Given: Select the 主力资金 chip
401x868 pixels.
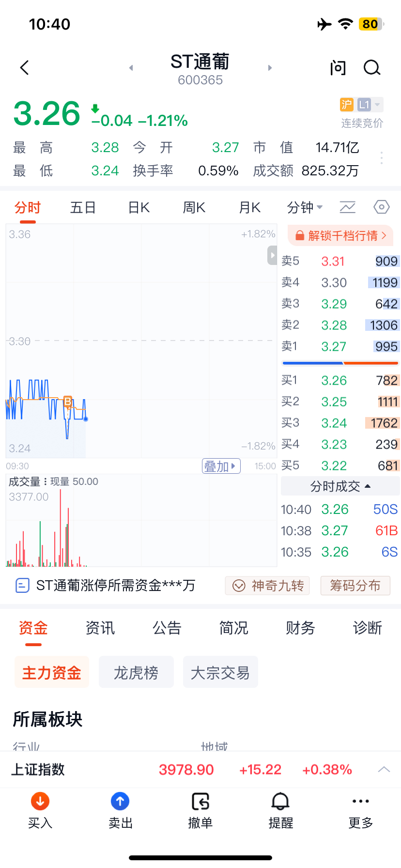Looking at the screenshot, I should 52,672.
